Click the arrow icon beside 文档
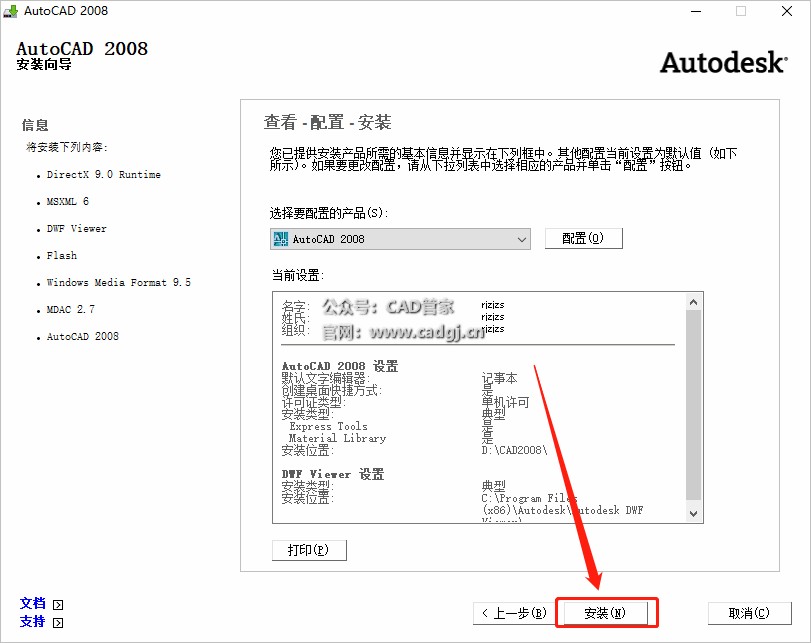811x643 pixels. click(58, 604)
